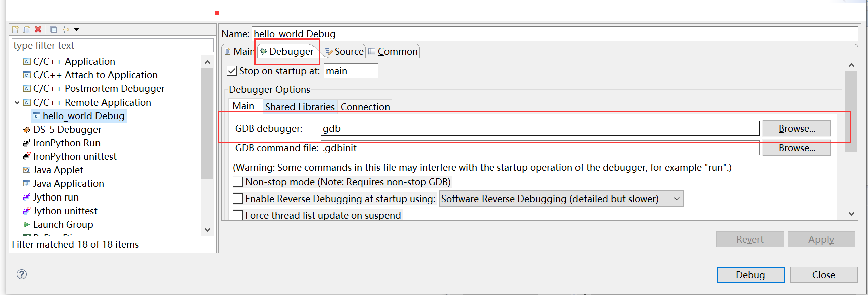868x295 pixels.
Task: Browse for a GDB command file
Action: [796, 148]
